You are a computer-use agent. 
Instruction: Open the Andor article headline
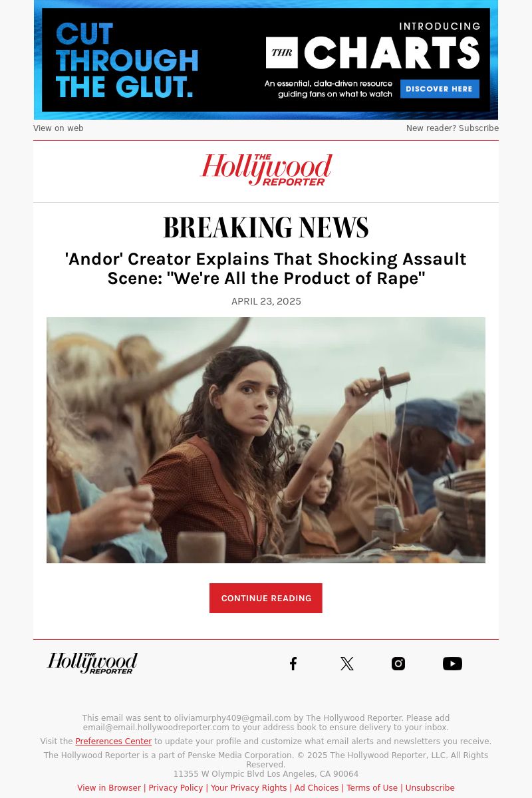pyautogui.click(x=266, y=269)
